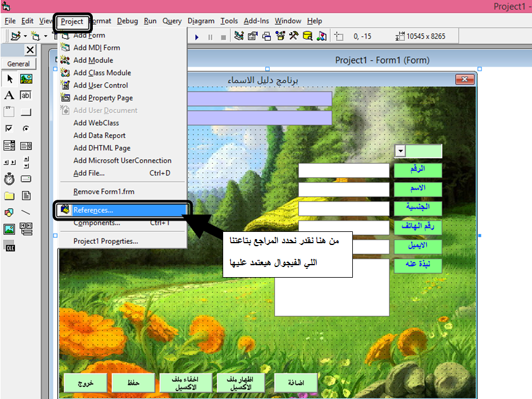Choose Remove Form1.frm
This screenshot has width=532, height=399.
104,192
